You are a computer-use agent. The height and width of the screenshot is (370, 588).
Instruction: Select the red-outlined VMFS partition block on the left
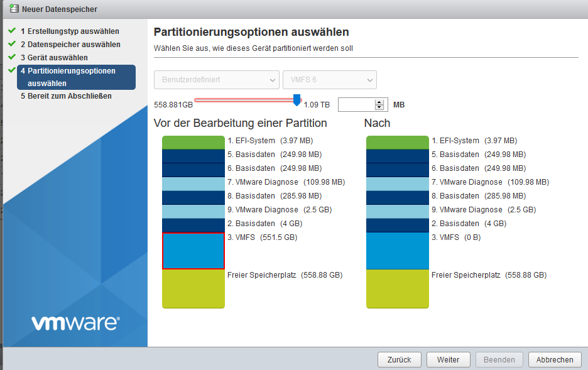pos(193,251)
